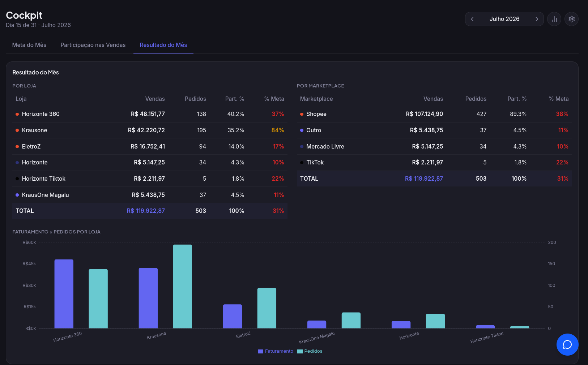Click Pedidos bar for Krausone
Screen dimensions: 588x365
point(183,287)
